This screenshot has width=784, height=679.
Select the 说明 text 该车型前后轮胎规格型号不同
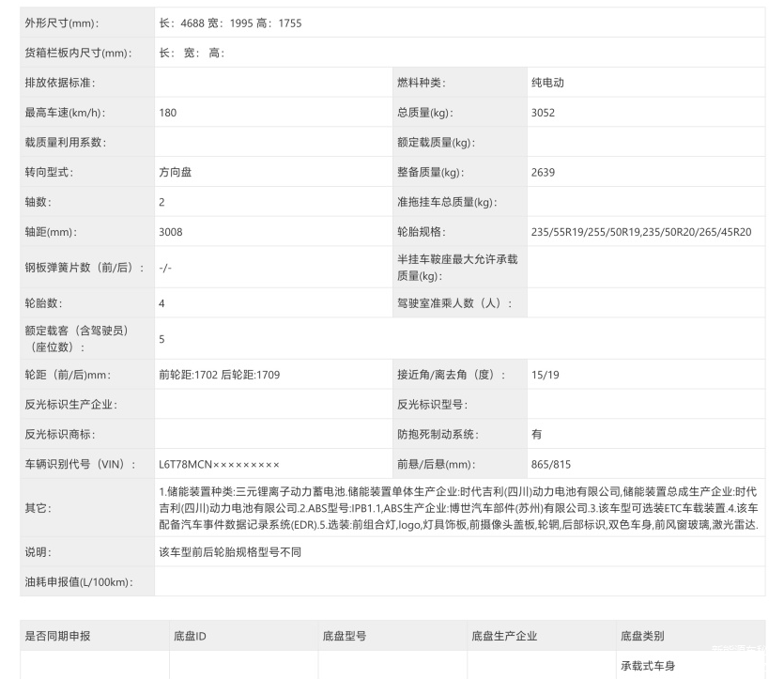click(x=230, y=552)
